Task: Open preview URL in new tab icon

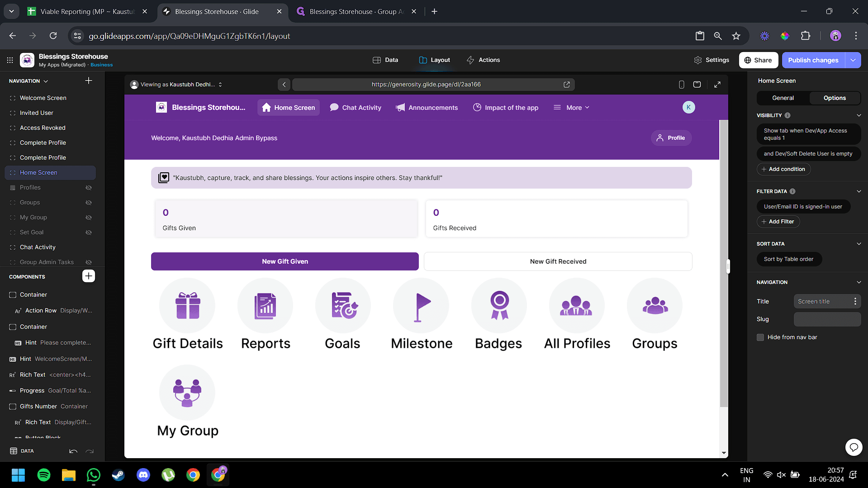Action: click(567, 85)
